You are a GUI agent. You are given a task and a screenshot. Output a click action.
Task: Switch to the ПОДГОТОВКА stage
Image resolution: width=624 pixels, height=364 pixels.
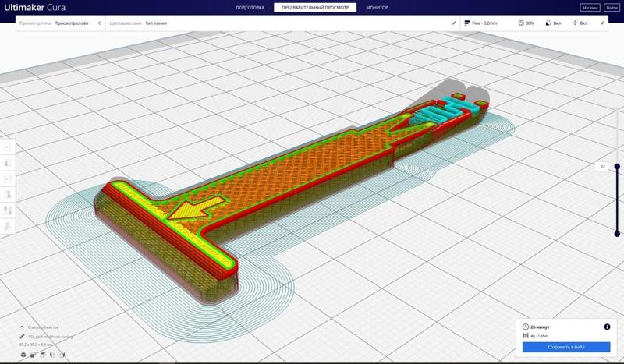[x=250, y=8]
